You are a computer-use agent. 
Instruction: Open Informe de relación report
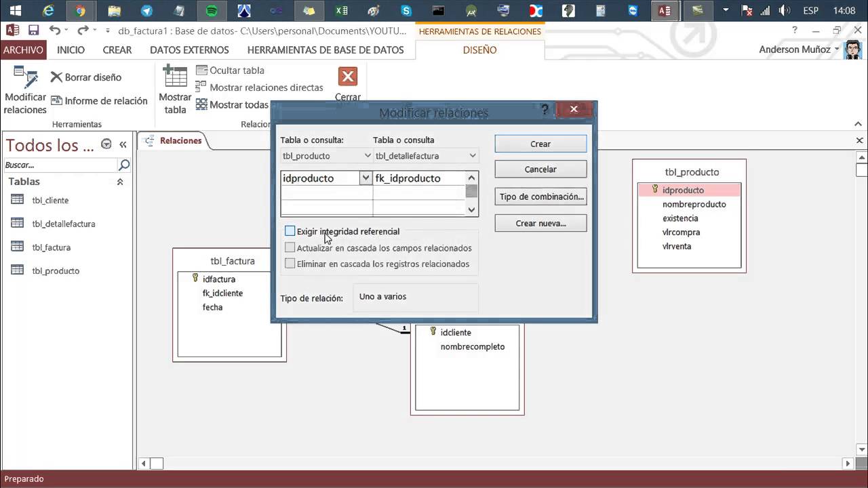point(99,101)
